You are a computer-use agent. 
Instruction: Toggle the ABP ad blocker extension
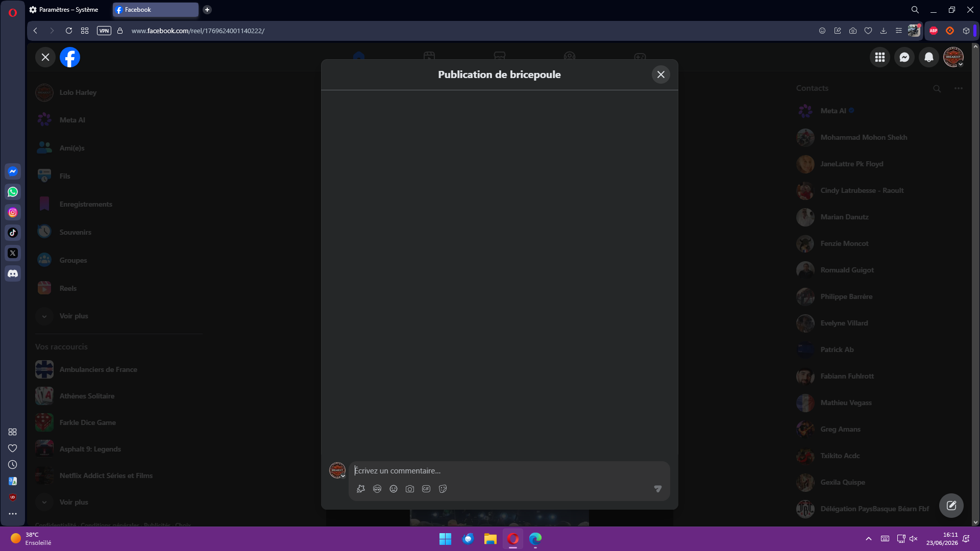[x=934, y=31]
